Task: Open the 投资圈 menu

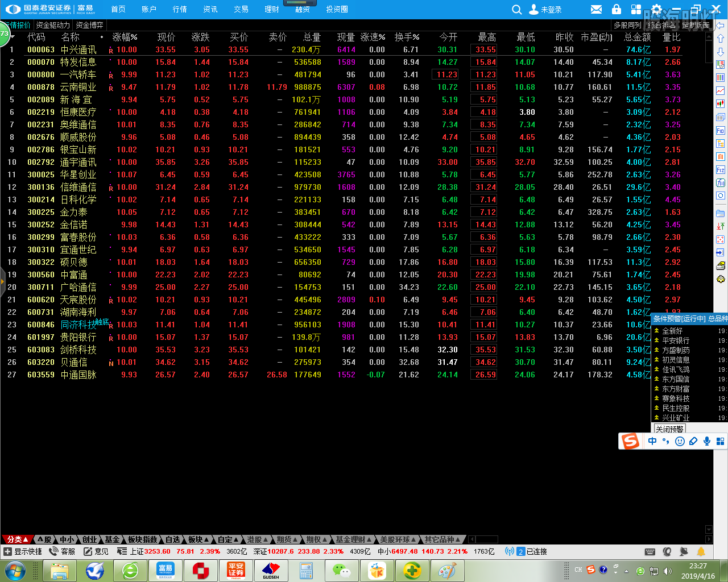Action: click(337, 10)
